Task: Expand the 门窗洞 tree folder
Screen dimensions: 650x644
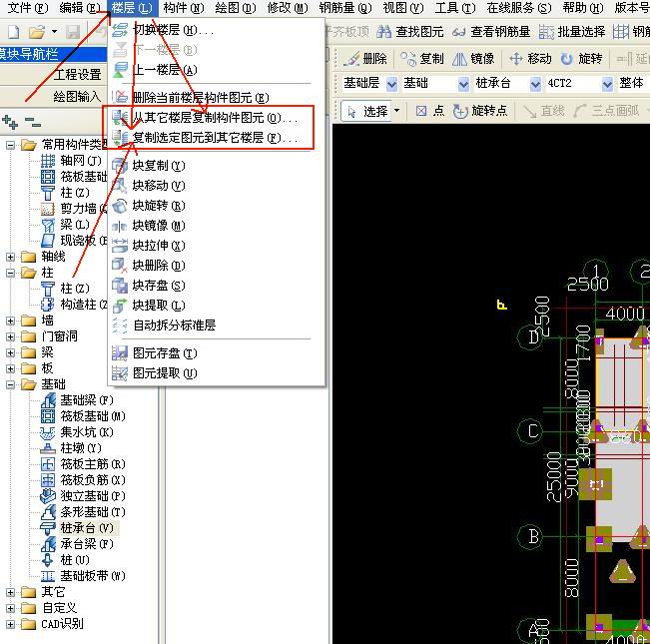Action: coord(10,336)
